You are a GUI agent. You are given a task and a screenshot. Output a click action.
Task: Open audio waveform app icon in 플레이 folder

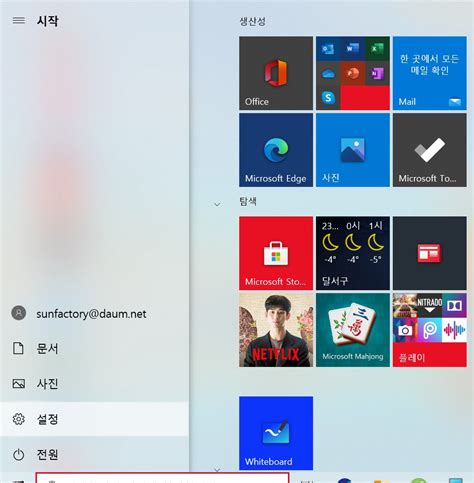click(x=454, y=330)
